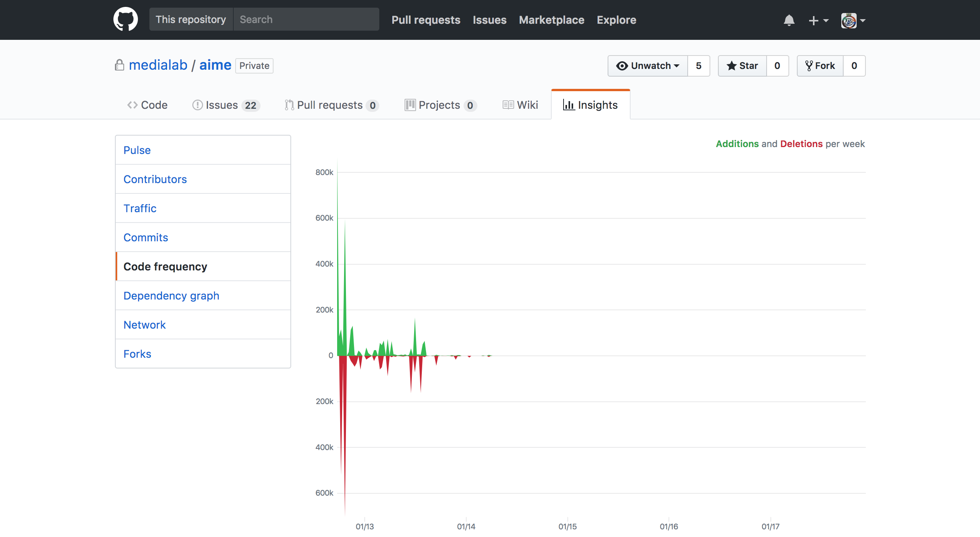Select Code frequency in the sidebar
This screenshot has width=980, height=537.
click(x=203, y=267)
